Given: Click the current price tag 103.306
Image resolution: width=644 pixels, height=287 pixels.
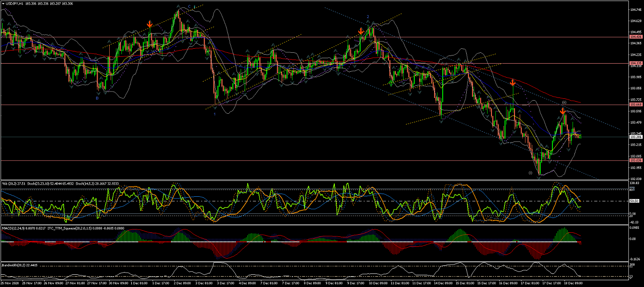Looking at the screenshot, I should point(636,137).
